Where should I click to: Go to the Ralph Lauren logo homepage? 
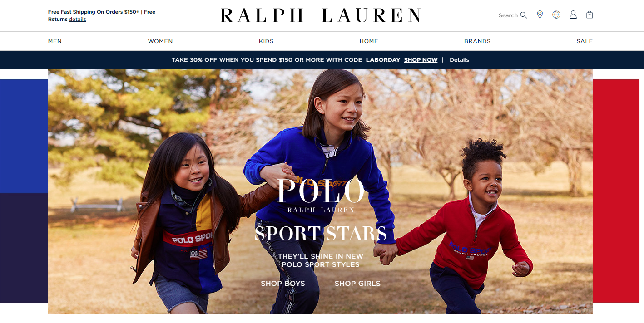321,15
